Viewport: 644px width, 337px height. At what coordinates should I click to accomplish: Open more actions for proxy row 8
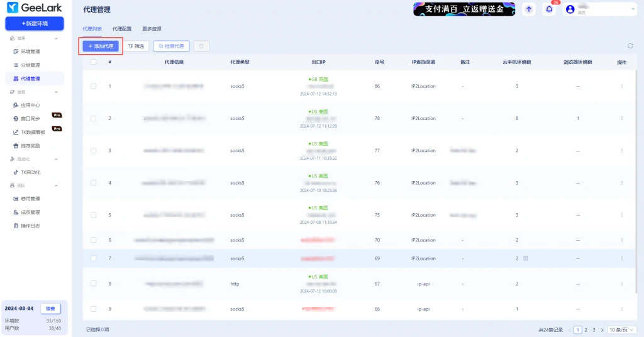pyautogui.click(x=622, y=284)
